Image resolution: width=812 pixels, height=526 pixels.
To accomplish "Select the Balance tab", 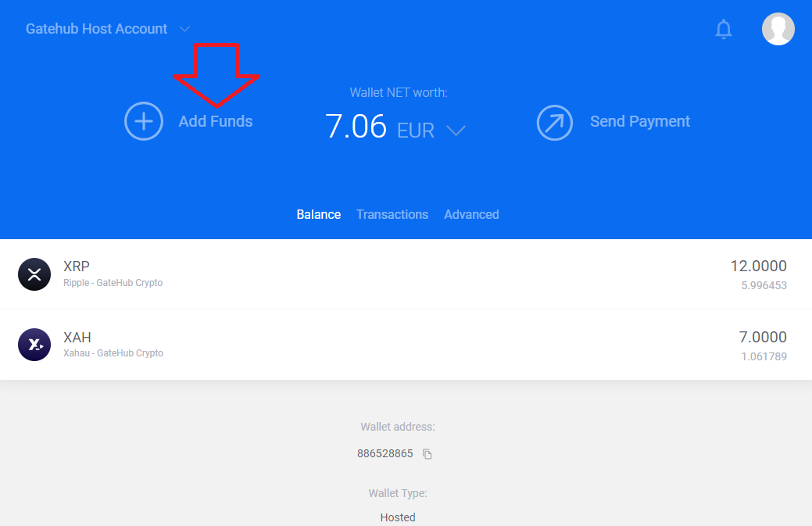I will click(318, 214).
